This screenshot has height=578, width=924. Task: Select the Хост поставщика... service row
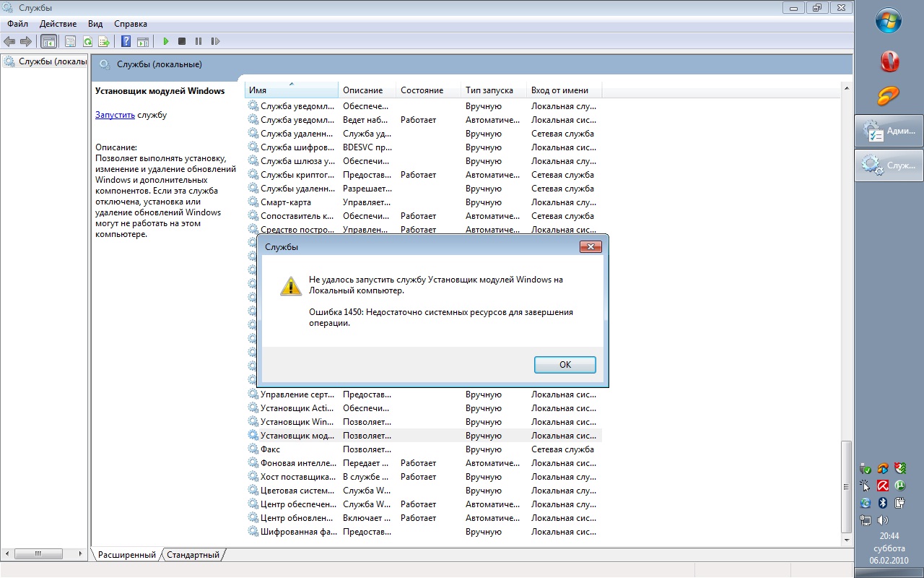point(424,477)
